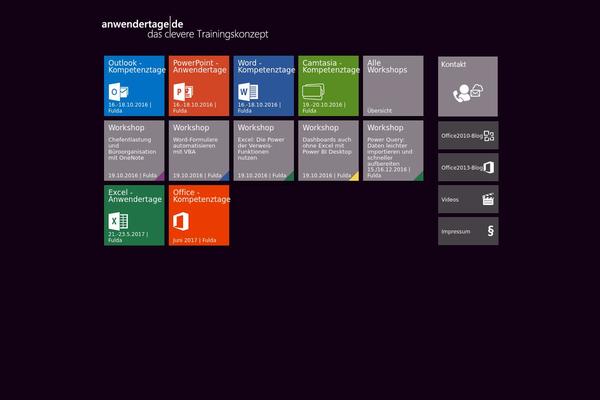This screenshot has width=600, height=400.
Task: Open the Power Query workshop tile
Action: pyautogui.click(x=393, y=151)
